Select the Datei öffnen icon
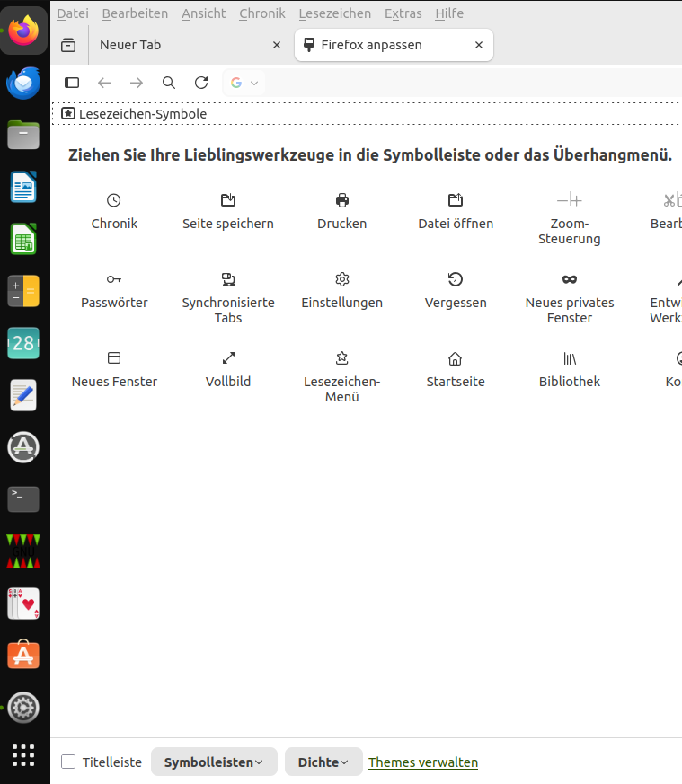The width and height of the screenshot is (682, 784). (456, 200)
